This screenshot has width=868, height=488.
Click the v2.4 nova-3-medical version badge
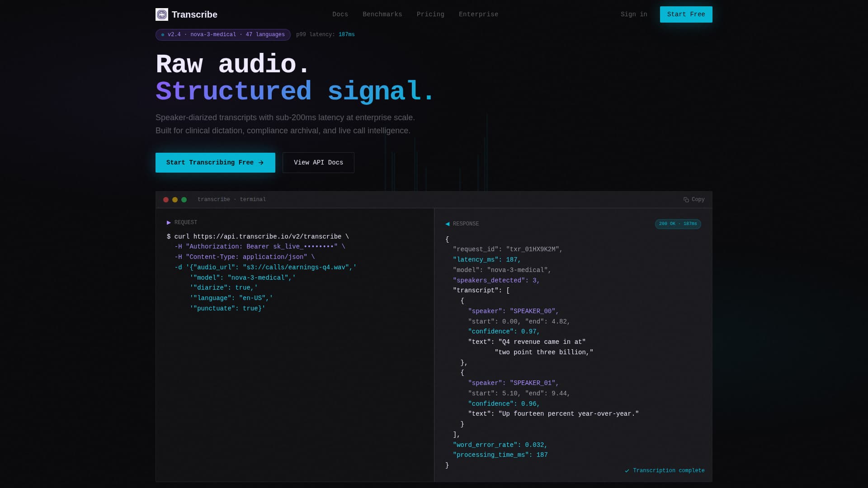(x=223, y=35)
